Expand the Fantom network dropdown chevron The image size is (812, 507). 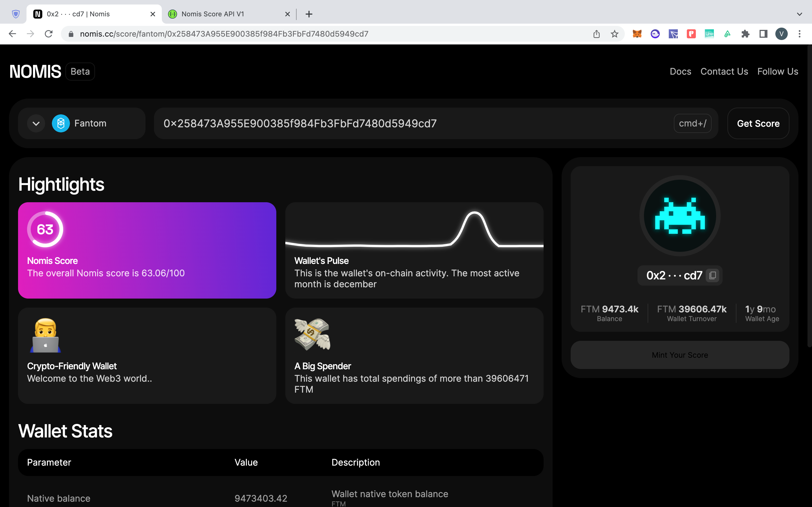click(x=36, y=123)
